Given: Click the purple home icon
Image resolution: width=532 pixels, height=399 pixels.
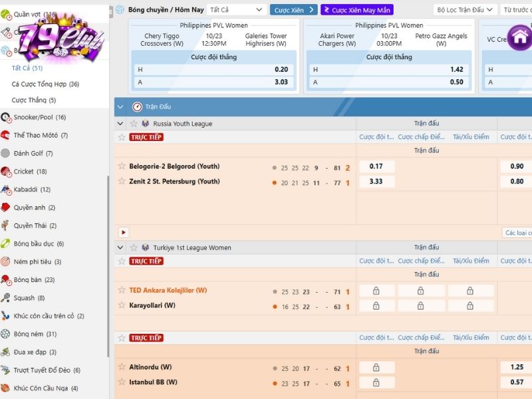Looking at the screenshot, I should tap(519, 37).
